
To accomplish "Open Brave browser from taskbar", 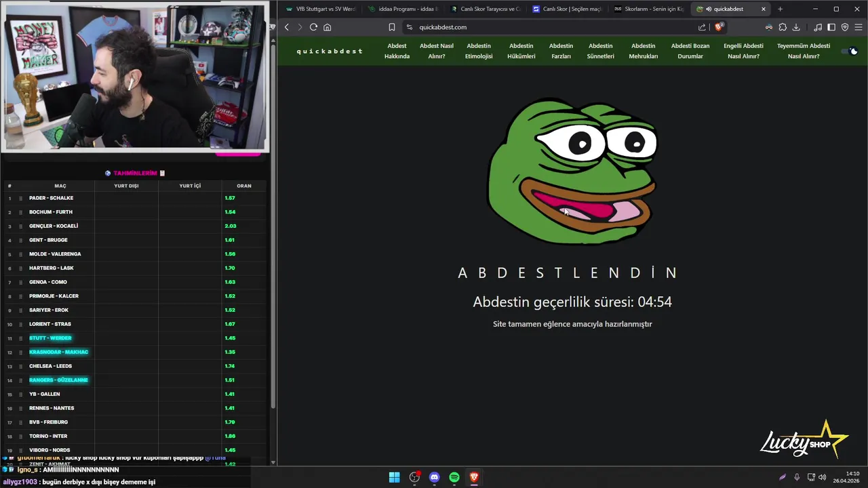I will (474, 477).
